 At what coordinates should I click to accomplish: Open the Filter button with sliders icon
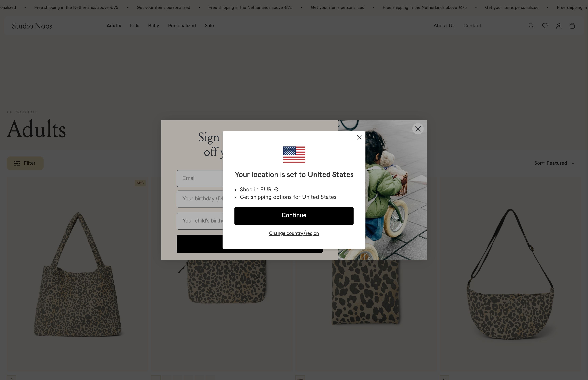coord(25,163)
